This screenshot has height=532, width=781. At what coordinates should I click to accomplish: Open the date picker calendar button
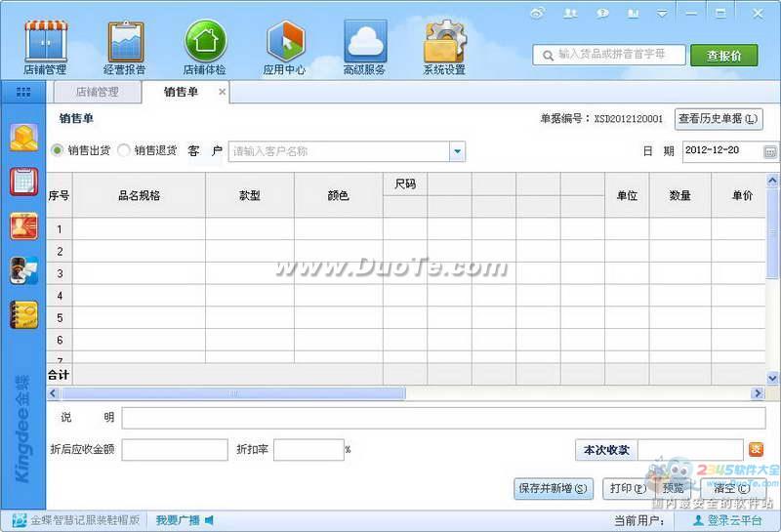[770, 152]
